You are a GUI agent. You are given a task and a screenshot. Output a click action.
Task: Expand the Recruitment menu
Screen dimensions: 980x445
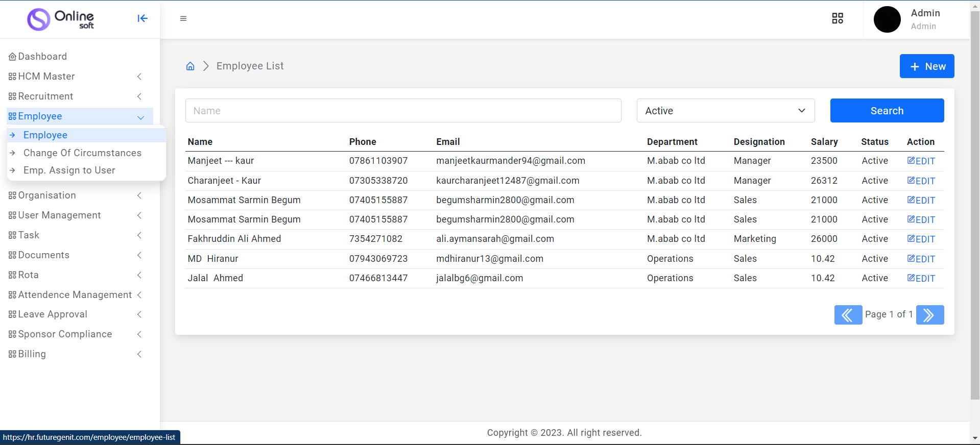[x=75, y=96]
